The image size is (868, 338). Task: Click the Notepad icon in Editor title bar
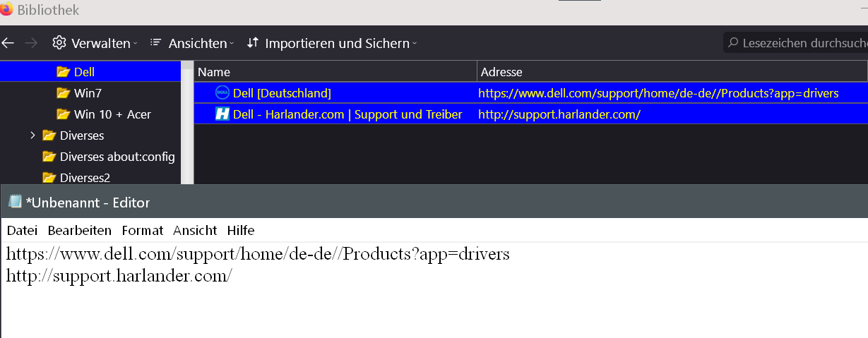tap(15, 202)
